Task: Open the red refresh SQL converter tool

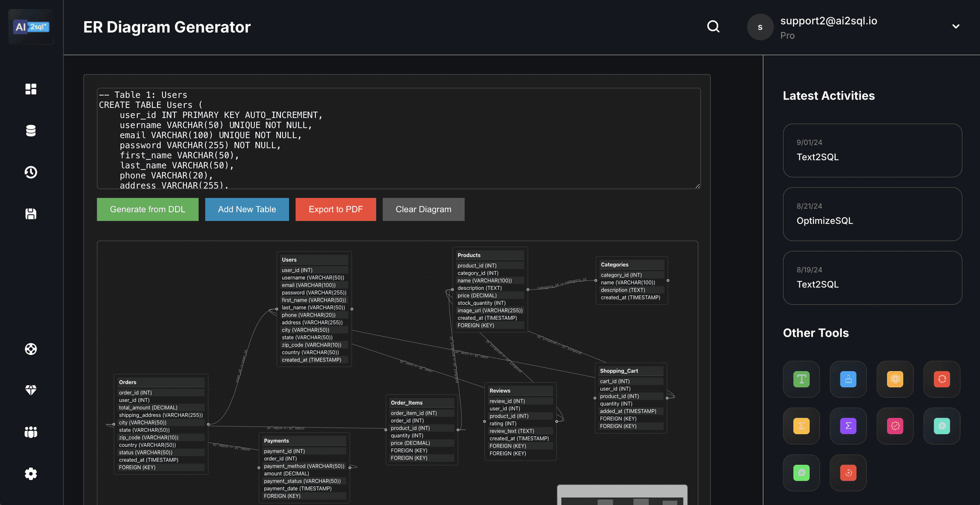Action: click(941, 379)
